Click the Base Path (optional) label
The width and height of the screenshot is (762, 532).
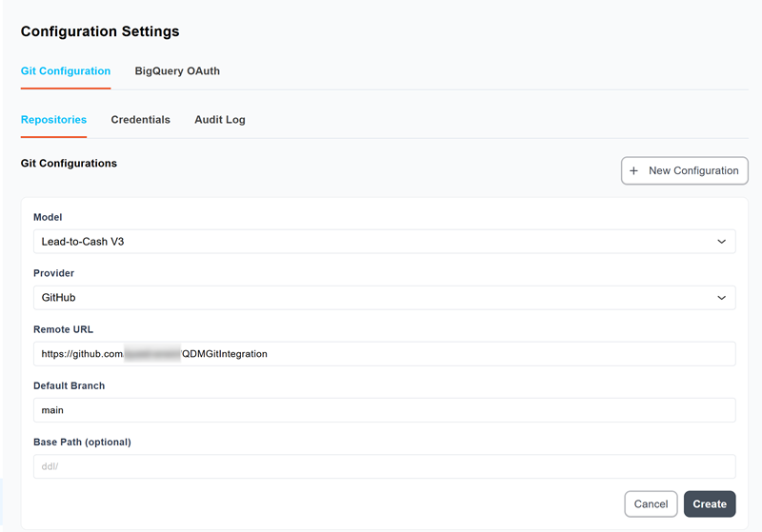click(82, 442)
